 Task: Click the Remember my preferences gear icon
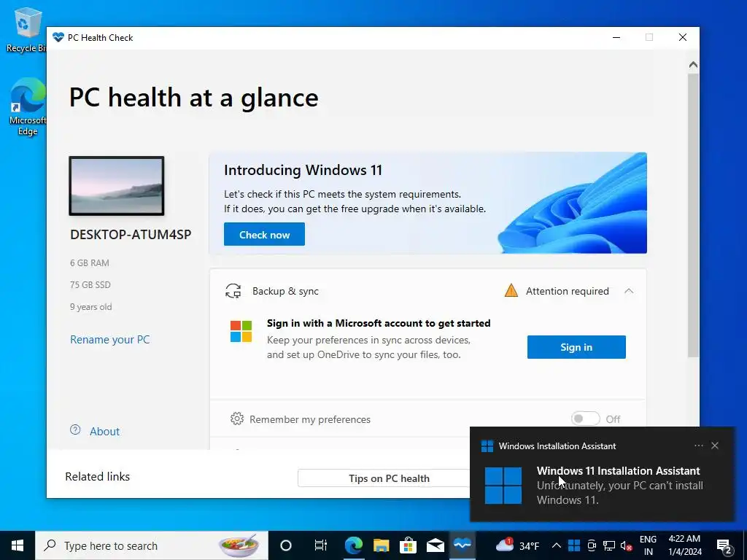(237, 419)
